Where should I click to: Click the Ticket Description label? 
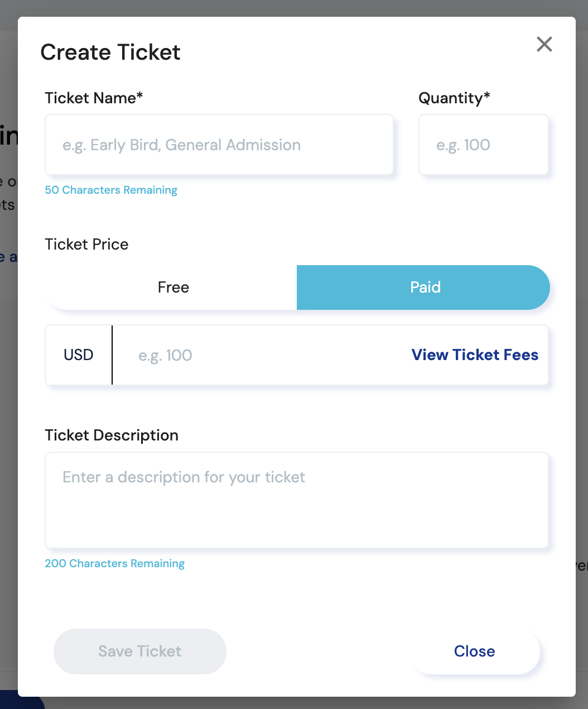click(112, 435)
